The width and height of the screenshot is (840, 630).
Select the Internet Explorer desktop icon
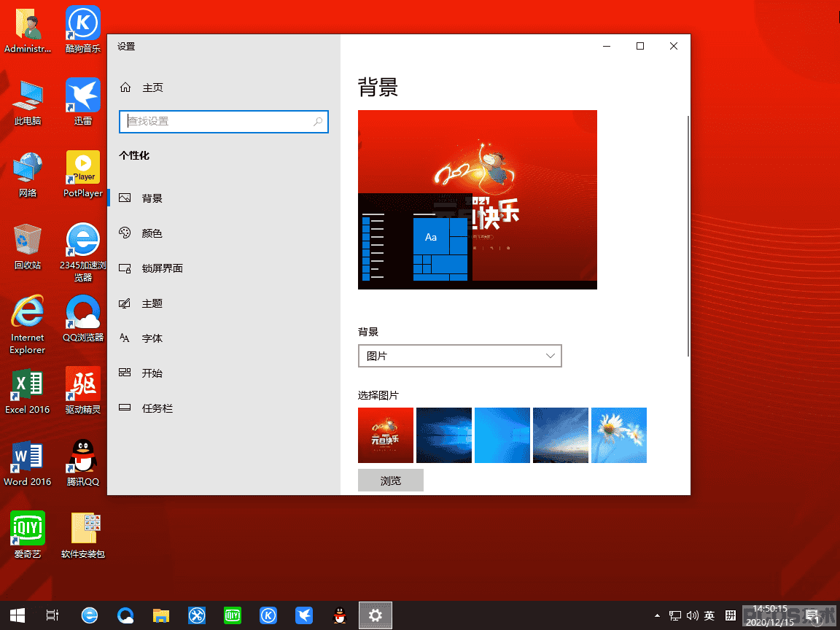pyautogui.click(x=28, y=324)
